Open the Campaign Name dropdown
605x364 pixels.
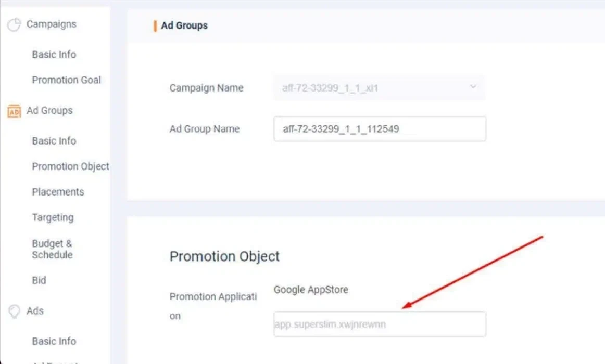pyautogui.click(x=379, y=88)
